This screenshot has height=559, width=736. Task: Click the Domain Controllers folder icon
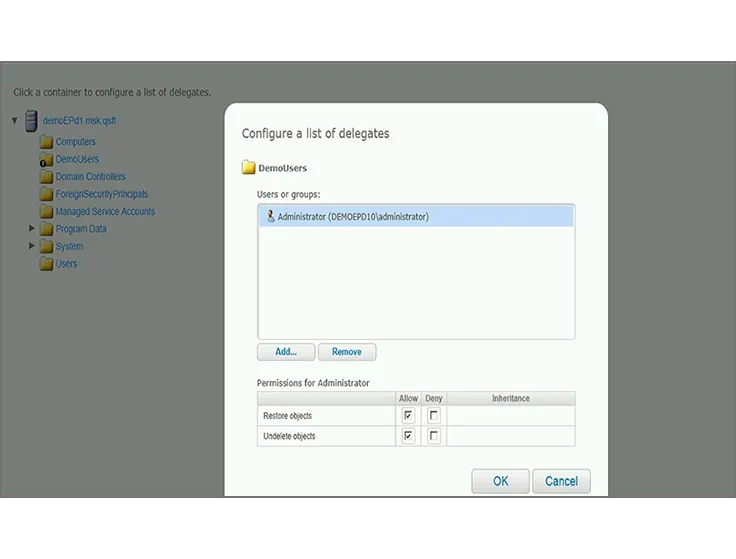click(x=46, y=177)
